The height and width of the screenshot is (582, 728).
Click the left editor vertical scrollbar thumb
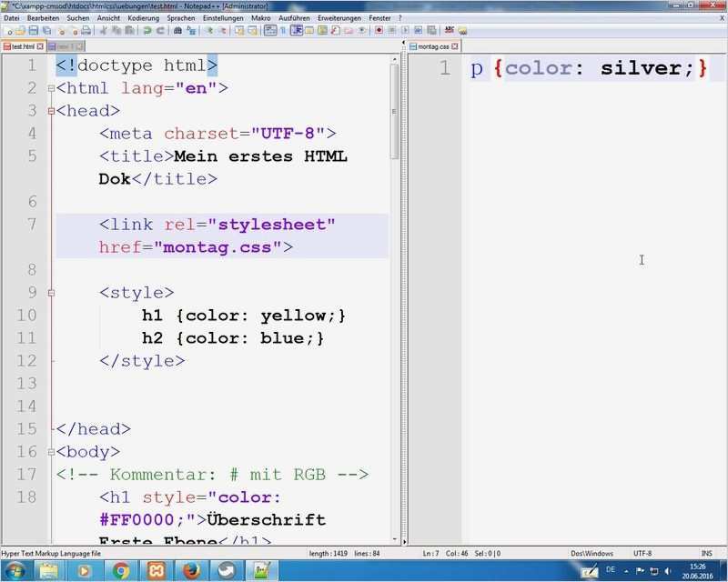(395, 111)
